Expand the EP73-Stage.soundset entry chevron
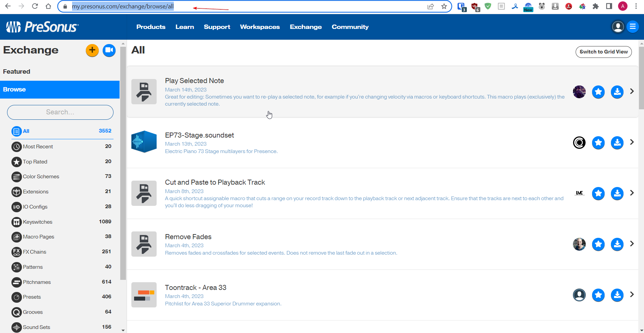This screenshot has width=644, height=333. coord(632,142)
